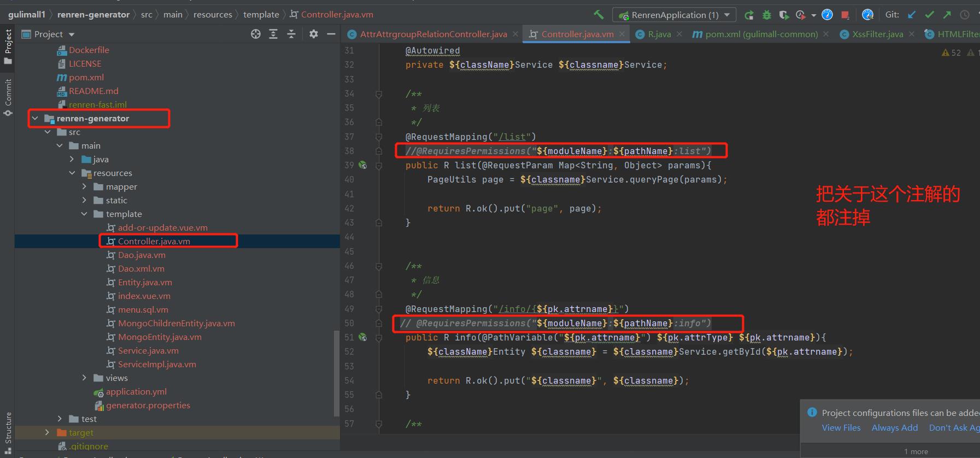Collapse all nodes in Project panel
Viewport: 980px width, 458px height.
pyautogui.click(x=291, y=34)
